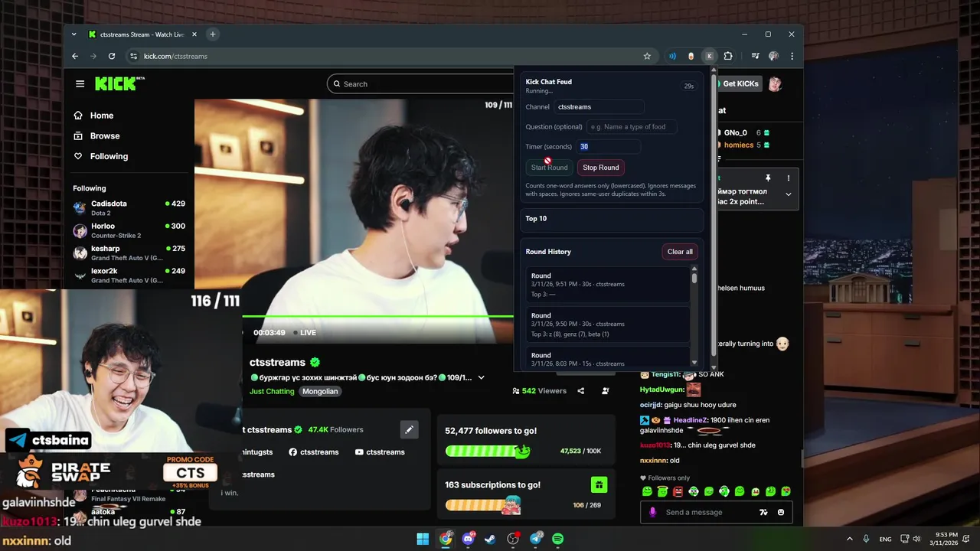Open Chrome media controls

coord(755,56)
